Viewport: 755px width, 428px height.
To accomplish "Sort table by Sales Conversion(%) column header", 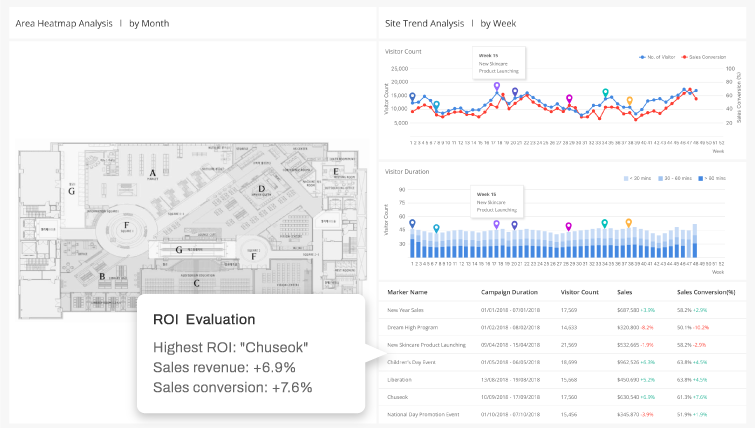I will [x=706, y=292].
